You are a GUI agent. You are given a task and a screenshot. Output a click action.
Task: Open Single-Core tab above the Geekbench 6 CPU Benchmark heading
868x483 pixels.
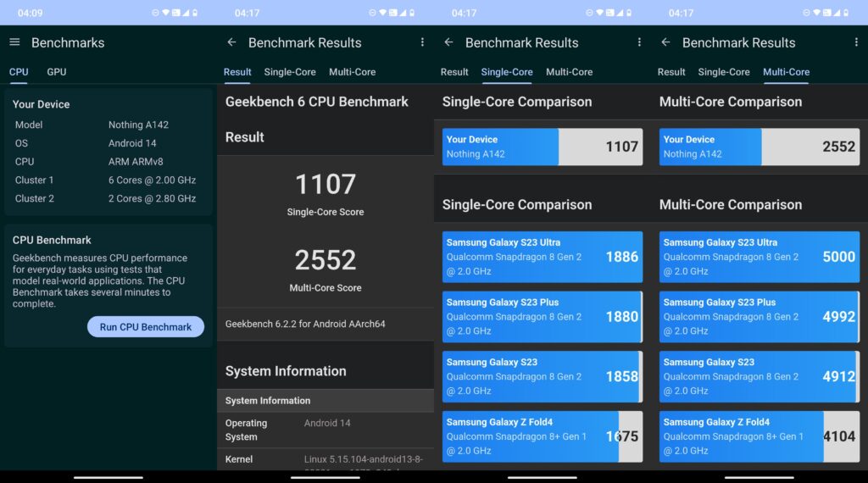290,72
